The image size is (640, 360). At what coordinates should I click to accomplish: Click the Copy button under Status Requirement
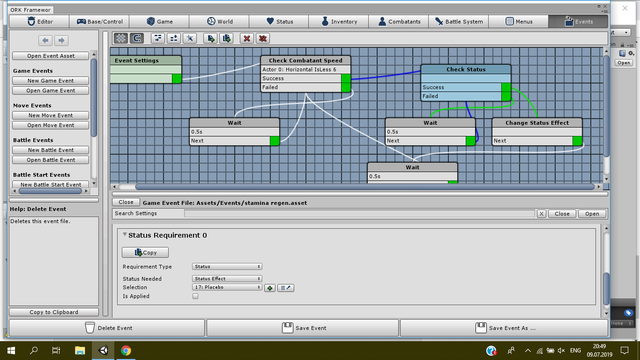(145, 253)
